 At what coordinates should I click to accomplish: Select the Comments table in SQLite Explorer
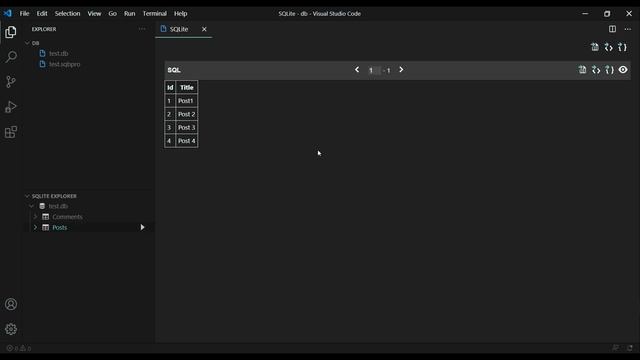(67, 217)
